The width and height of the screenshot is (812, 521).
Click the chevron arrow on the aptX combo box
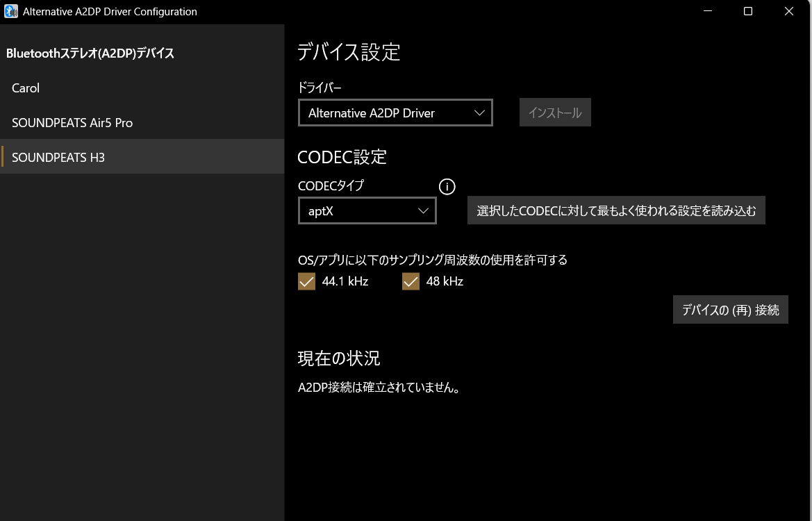(423, 211)
